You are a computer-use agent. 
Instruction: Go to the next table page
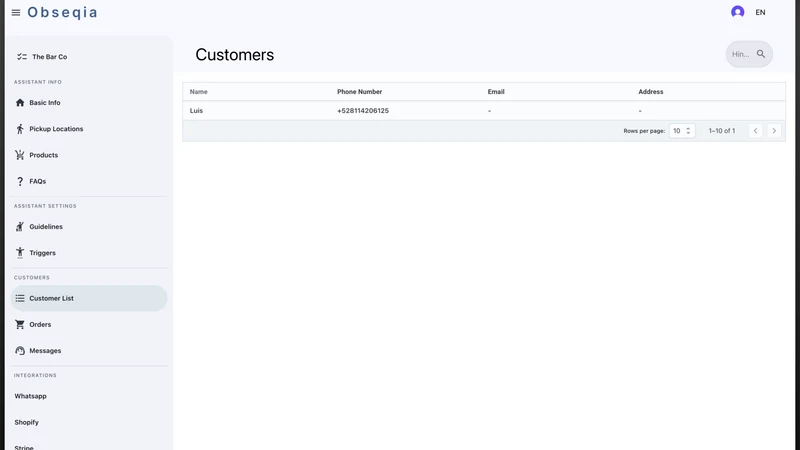[774, 131]
